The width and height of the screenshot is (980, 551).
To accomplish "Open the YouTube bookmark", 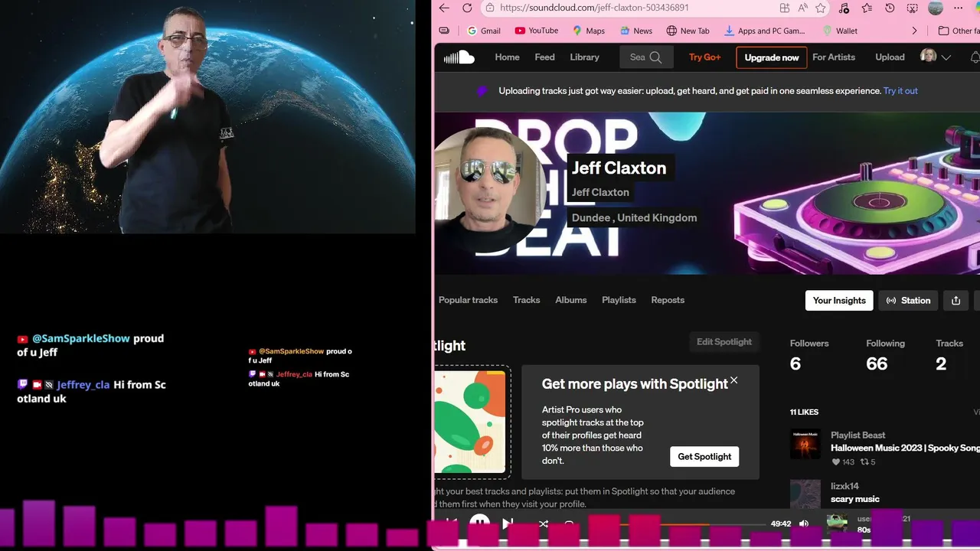I will [536, 31].
